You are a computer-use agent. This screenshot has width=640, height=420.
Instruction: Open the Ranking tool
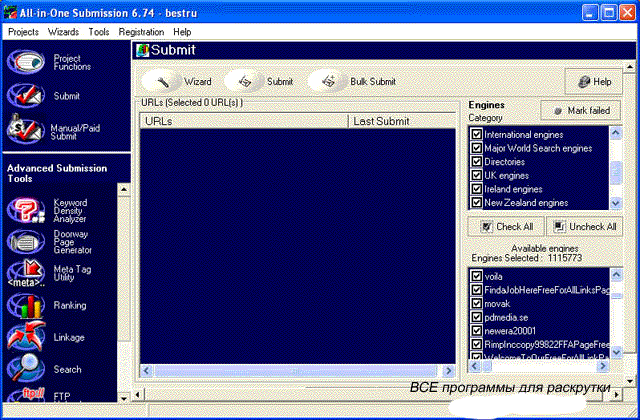click(x=26, y=305)
